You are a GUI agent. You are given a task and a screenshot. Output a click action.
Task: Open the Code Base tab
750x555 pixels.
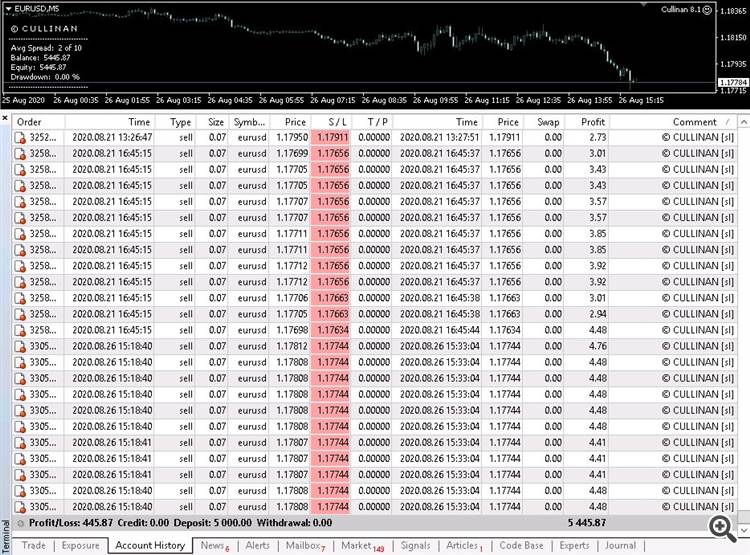521,545
